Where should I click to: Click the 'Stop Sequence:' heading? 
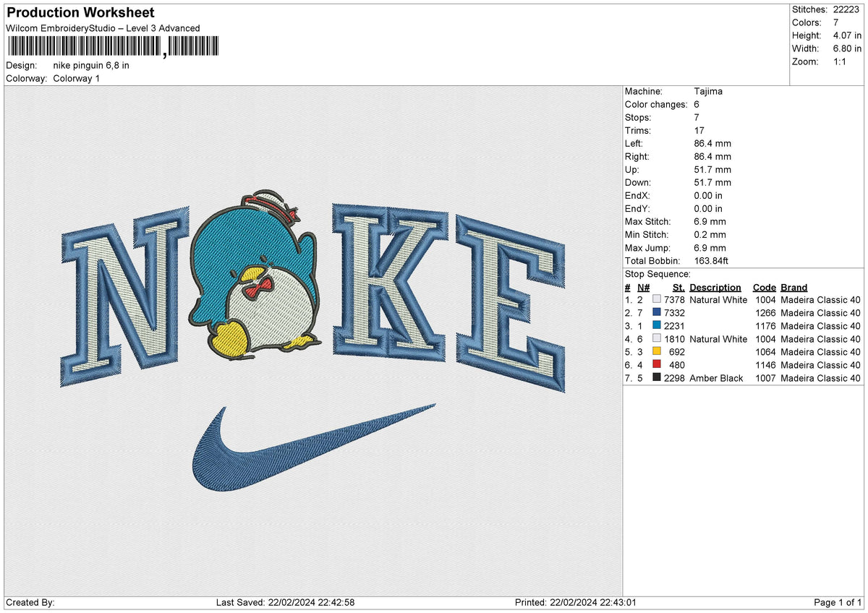pos(658,274)
